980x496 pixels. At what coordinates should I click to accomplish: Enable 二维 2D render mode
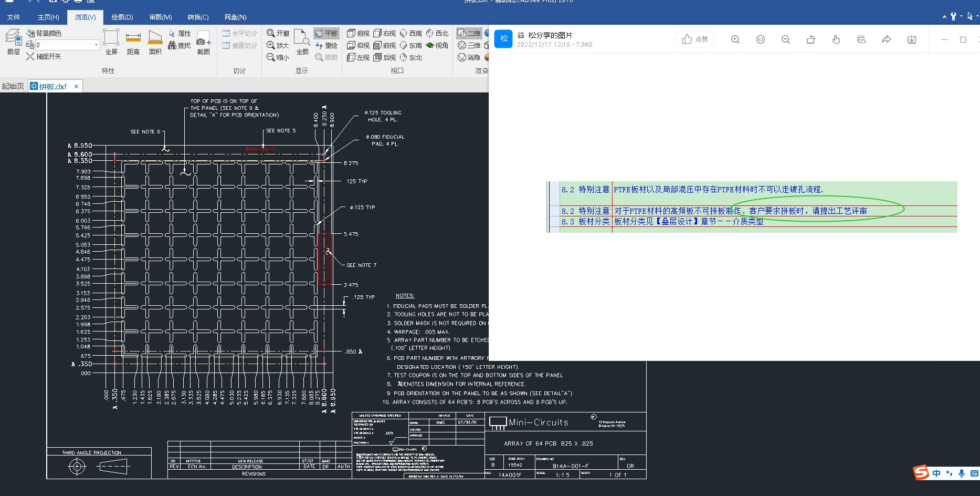(x=469, y=33)
